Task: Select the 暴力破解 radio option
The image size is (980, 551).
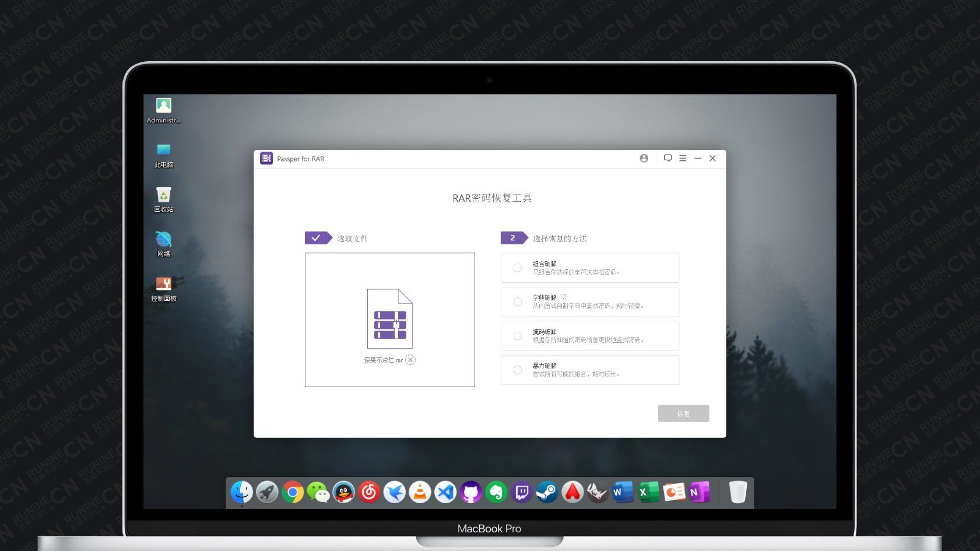Action: (517, 370)
